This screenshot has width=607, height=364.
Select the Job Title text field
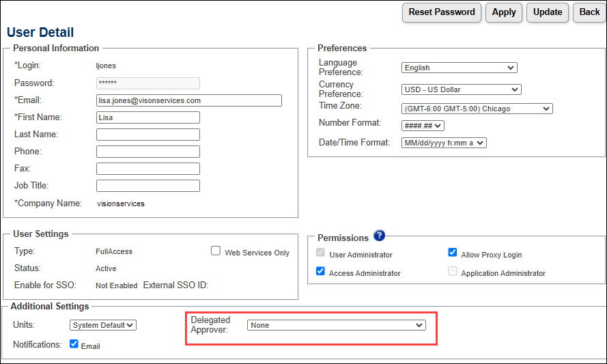[x=147, y=186]
